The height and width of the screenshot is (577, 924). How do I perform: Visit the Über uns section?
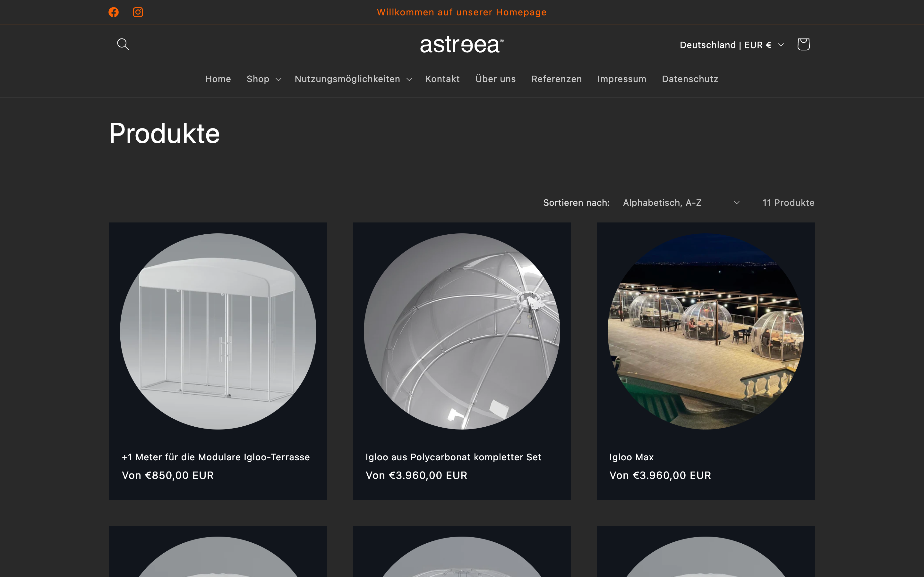(495, 79)
